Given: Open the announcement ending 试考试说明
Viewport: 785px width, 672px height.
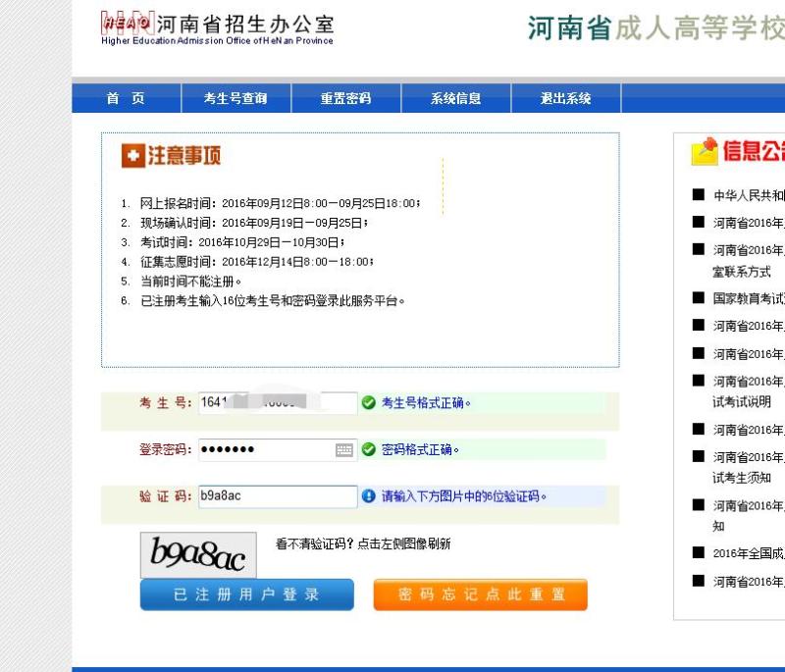Looking at the screenshot, I should point(749,391).
